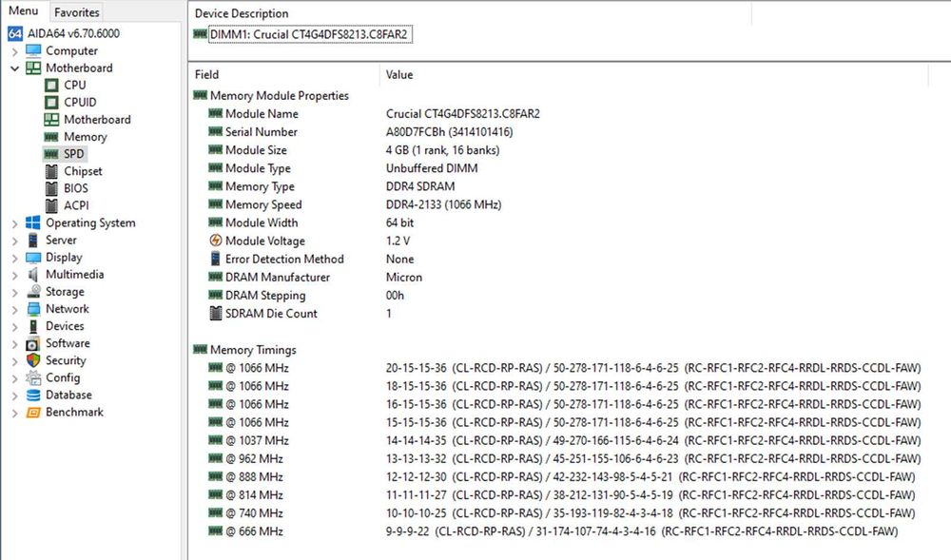
Task: Select the CPU chip icon
Action: [x=51, y=85]
